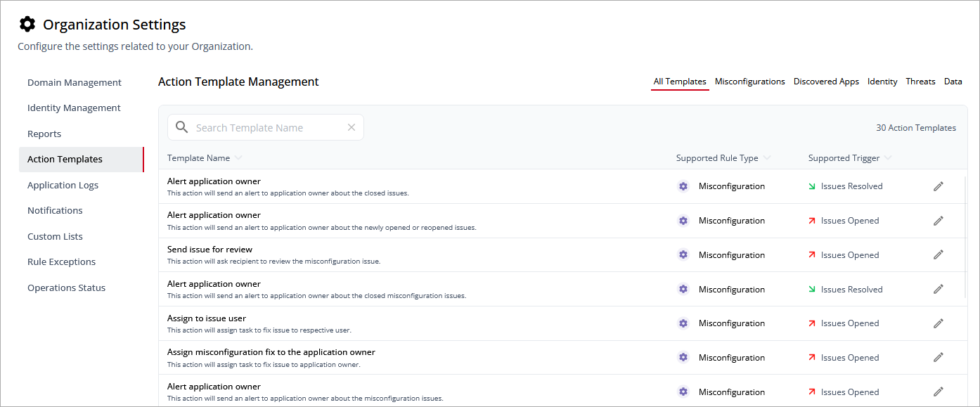Screen dimensions: 980x407
Task: Edit alert template about closed misconfiguration issues
Action: pos(938,289)
